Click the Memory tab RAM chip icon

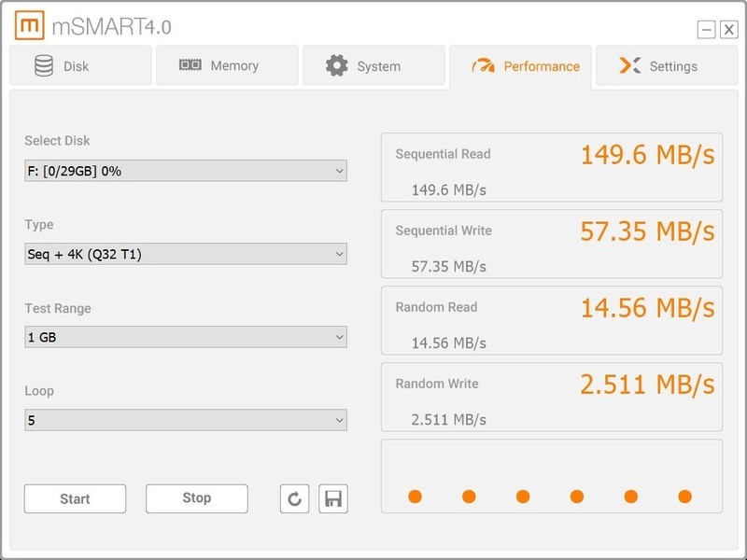(190, 64)
